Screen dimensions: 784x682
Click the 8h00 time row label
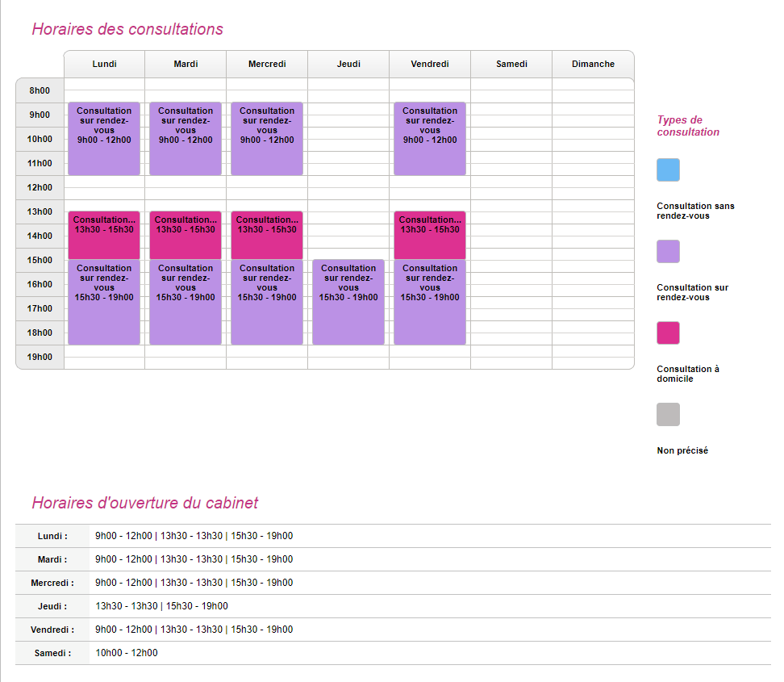tap(40, 90)
